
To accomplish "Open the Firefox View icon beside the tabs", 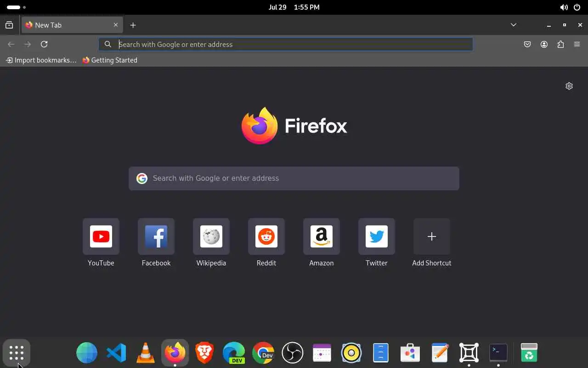I will [x=9, y=25].
